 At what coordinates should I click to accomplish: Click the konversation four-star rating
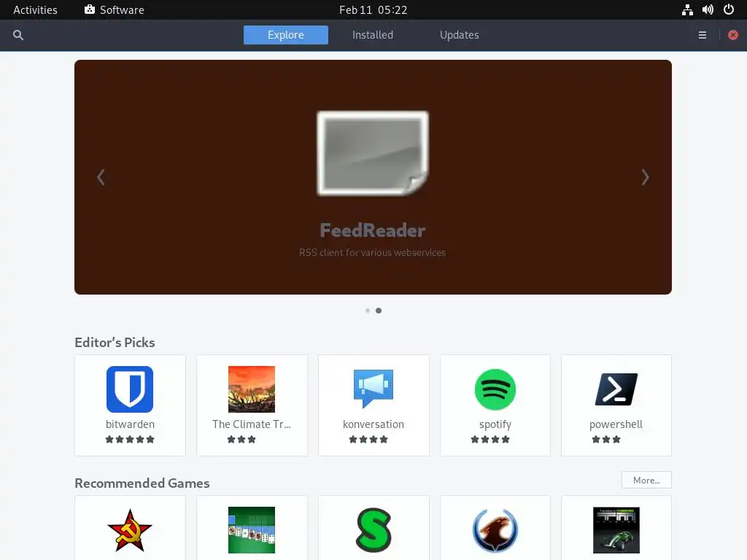(368, 439)
